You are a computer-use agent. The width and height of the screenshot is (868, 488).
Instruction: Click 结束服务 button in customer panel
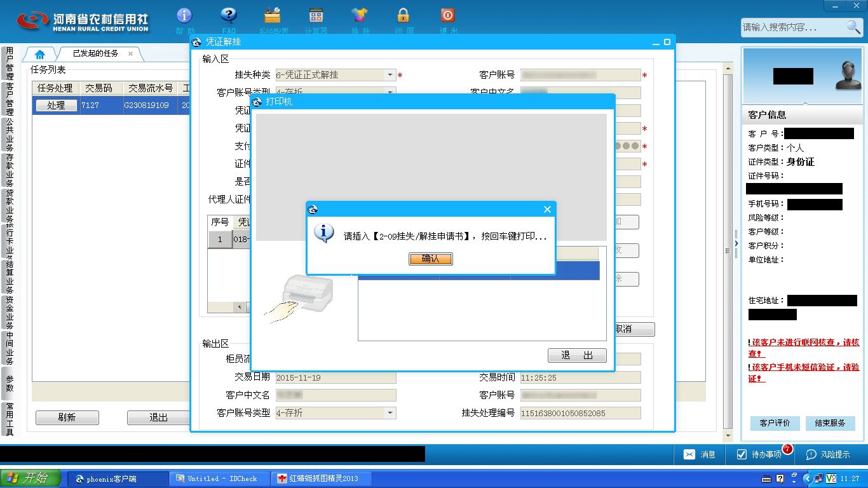pyautogui.click(x=830, y=423)
